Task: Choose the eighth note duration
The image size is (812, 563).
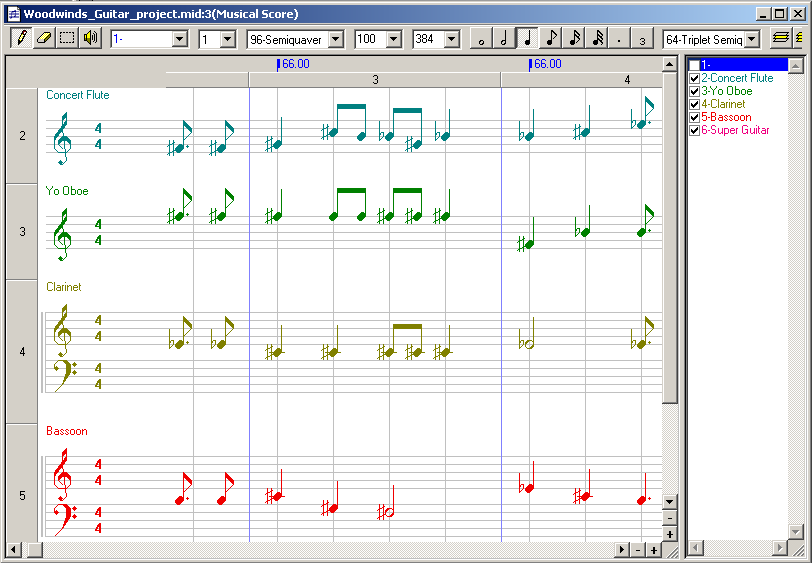Action: click(551, 39)
